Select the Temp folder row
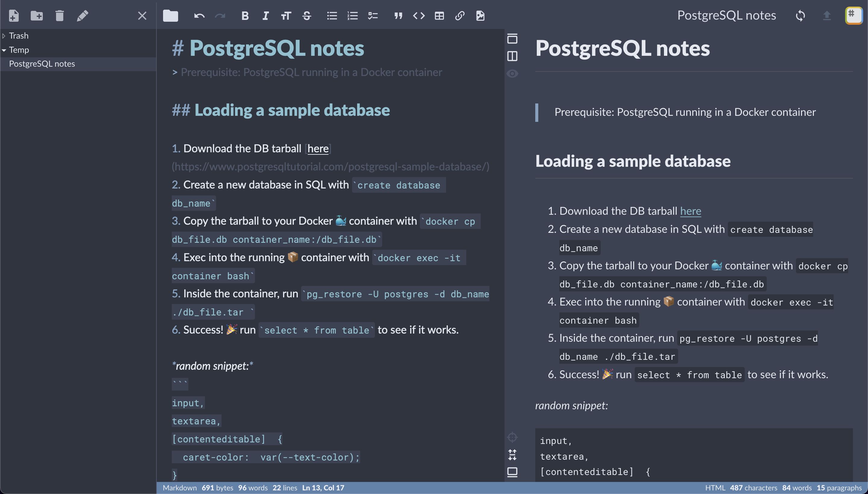Screen dimensions: 868x494 pyautogui.click(x=78, y=50)
